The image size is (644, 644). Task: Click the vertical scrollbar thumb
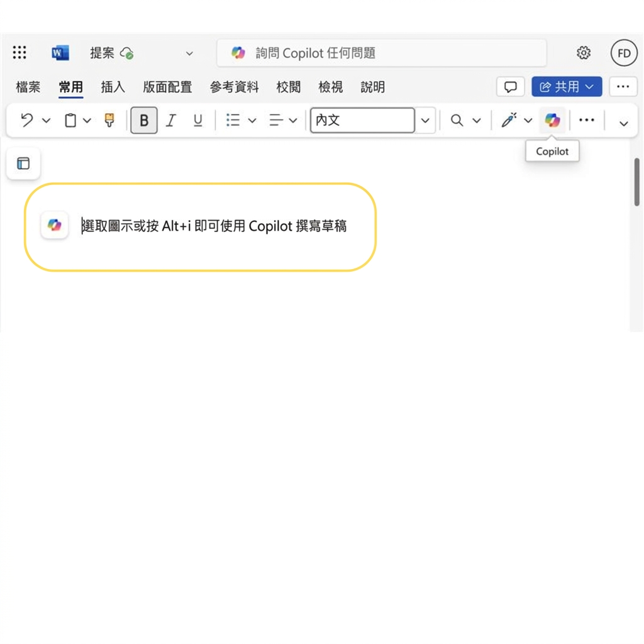tap(636, 182)
